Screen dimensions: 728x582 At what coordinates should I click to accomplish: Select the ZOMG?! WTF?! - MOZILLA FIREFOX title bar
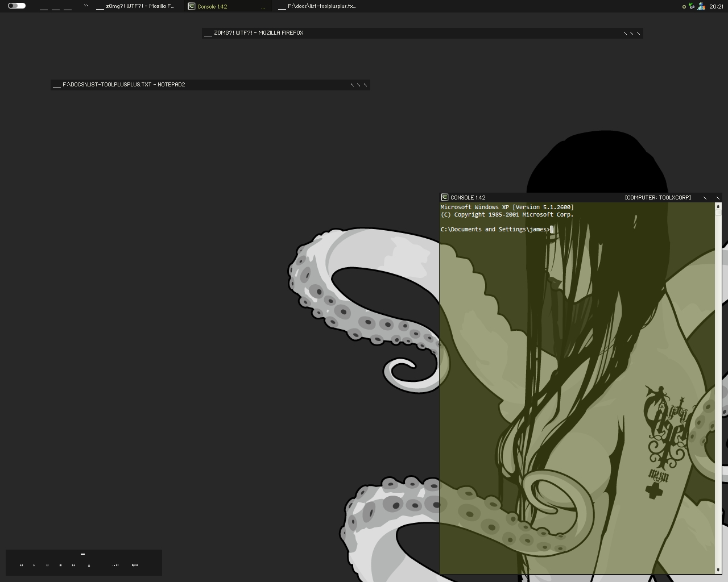[422, 33]
